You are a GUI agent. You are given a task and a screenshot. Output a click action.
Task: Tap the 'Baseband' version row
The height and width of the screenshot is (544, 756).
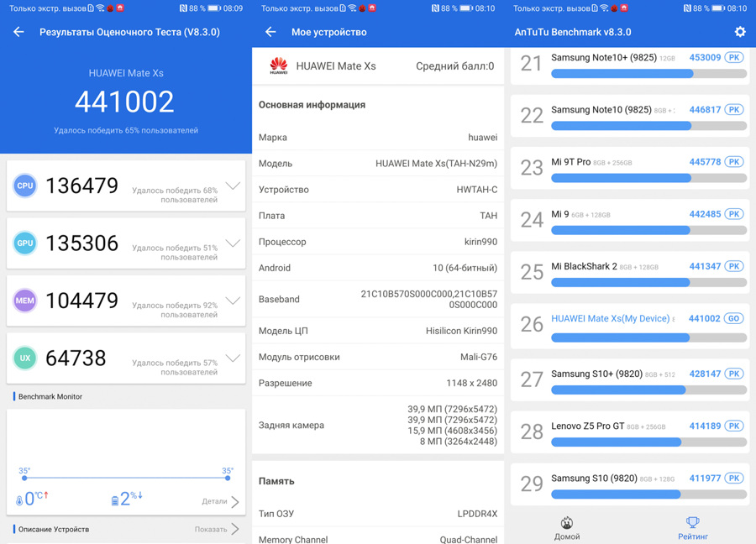point(378,299)
